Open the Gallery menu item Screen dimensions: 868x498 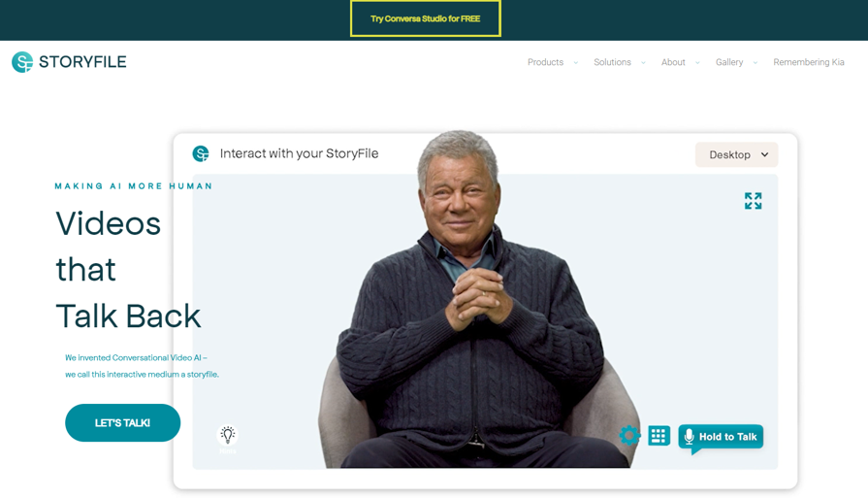pyautogui.click(x=729, y=62)
